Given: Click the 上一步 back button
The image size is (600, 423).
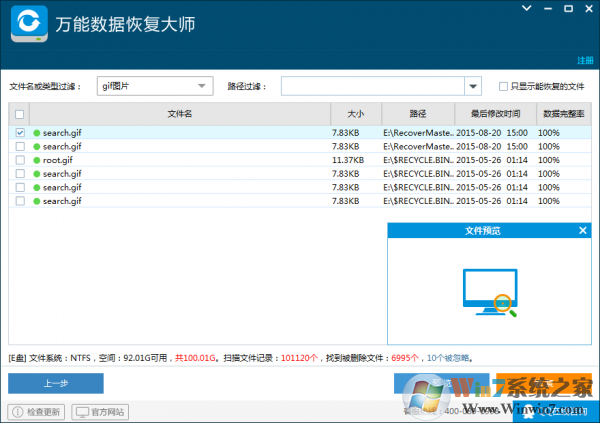Looking at the screenshot, I should 56,383.
